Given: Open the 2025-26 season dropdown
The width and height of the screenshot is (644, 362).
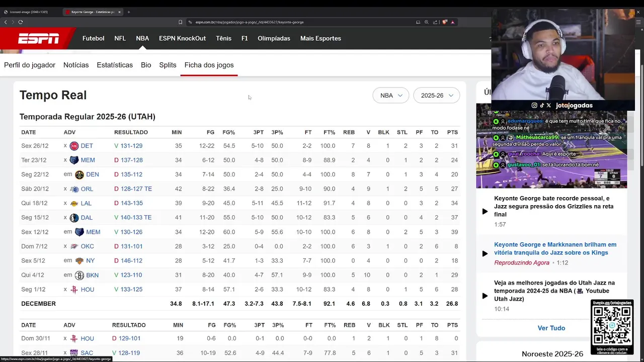Looking at the screenshot, I should pos(437,96).
